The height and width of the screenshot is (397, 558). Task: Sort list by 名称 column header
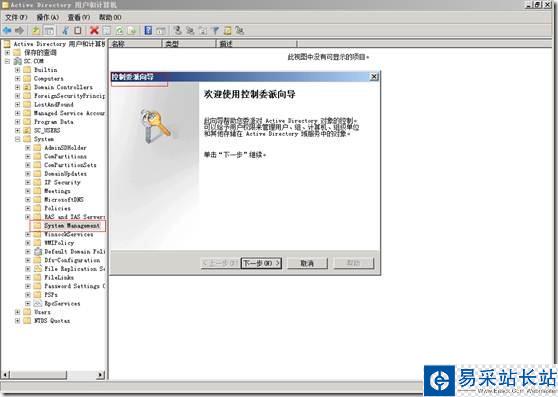click(135, 44)
